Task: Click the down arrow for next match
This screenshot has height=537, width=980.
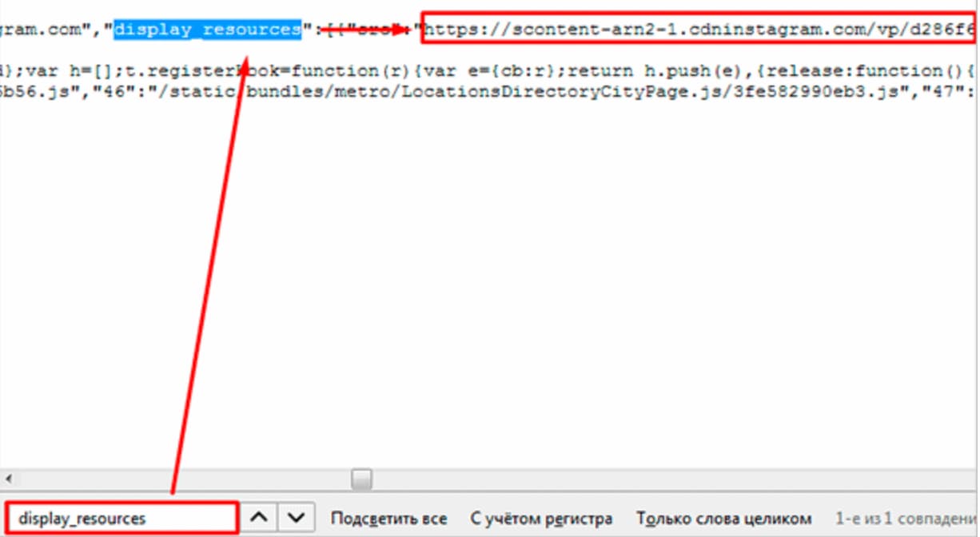Action: 296,518
